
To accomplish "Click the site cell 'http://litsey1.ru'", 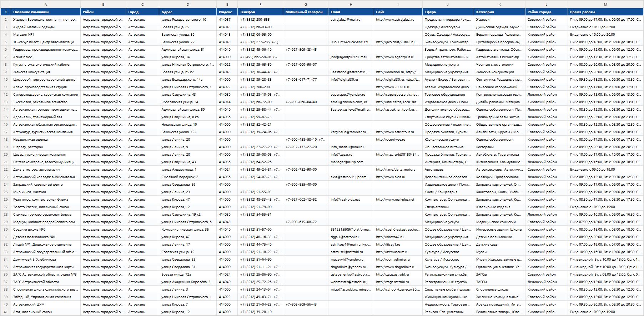I will tap(398, 245).
